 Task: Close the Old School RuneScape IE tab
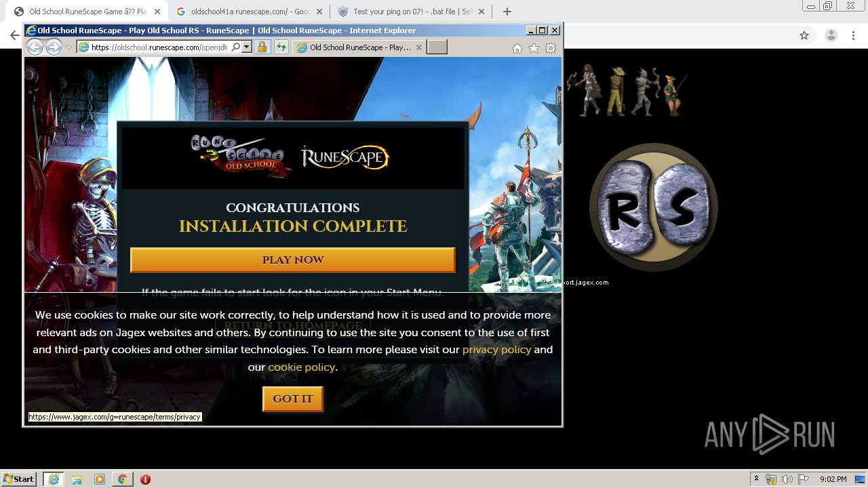point(419,47)
